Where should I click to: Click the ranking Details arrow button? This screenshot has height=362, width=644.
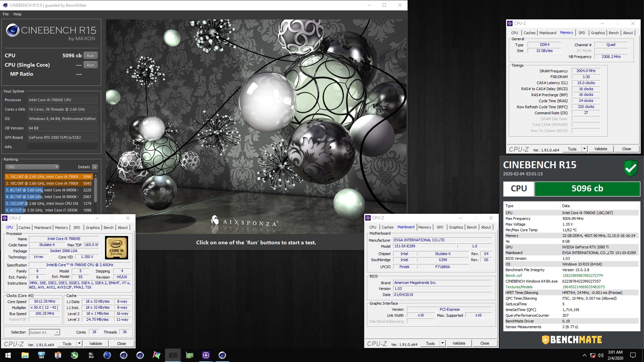[x=95, y=167]
